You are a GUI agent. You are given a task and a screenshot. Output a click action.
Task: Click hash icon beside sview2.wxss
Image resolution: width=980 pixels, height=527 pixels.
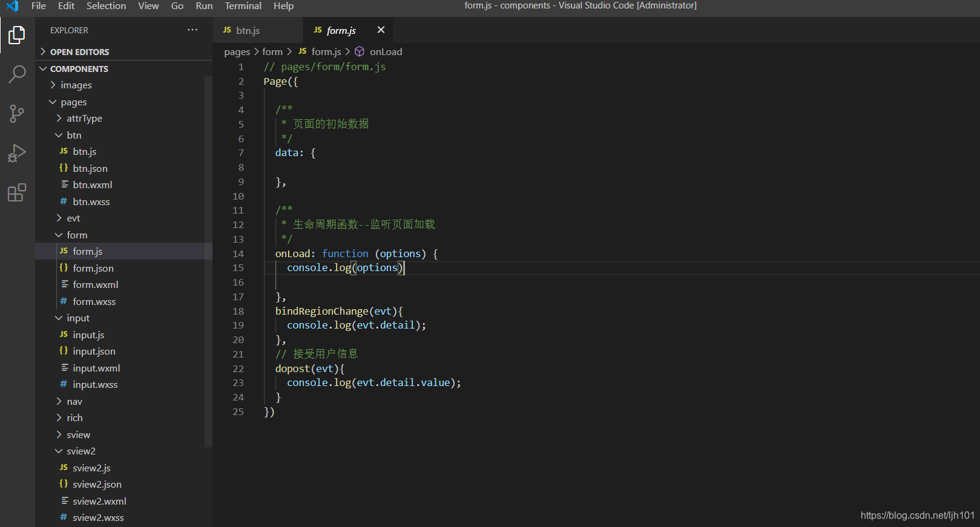(x=64, y=517)
